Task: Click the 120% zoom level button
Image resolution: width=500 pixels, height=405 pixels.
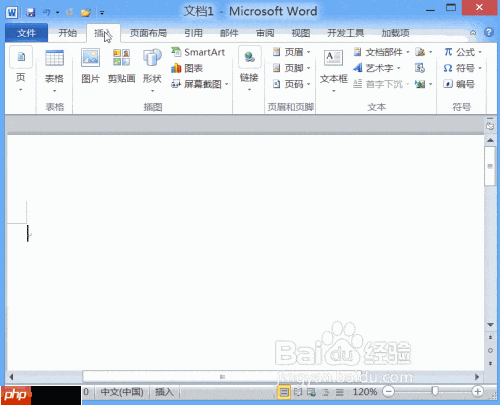Action: 365,392
